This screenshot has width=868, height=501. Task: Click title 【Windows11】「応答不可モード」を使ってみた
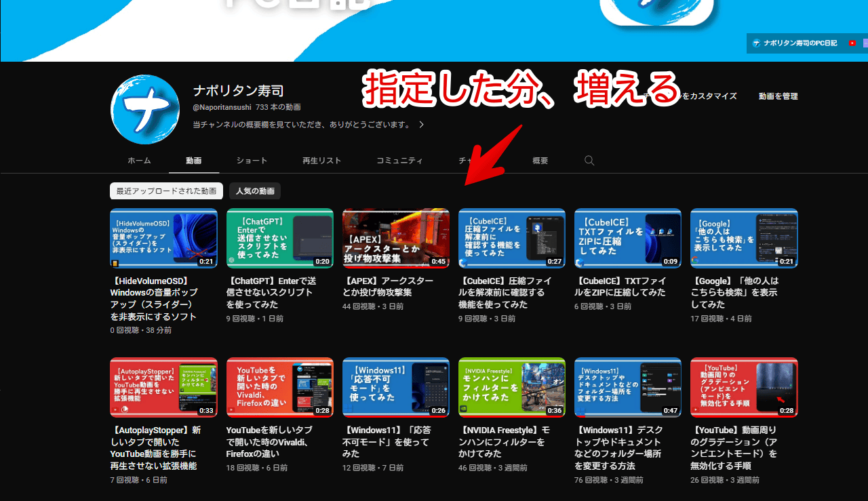(x=387, y=441)
